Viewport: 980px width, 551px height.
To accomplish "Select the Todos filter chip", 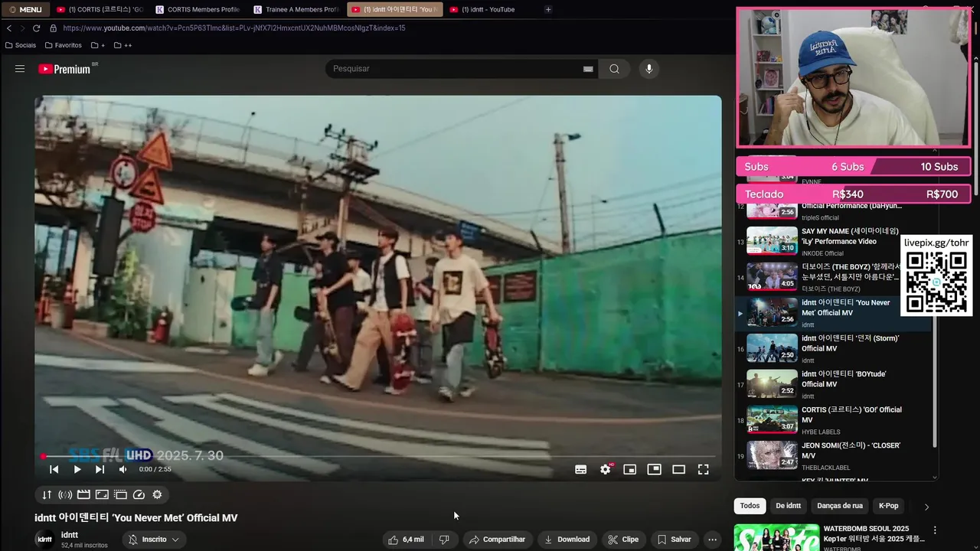I will [750, 506].
